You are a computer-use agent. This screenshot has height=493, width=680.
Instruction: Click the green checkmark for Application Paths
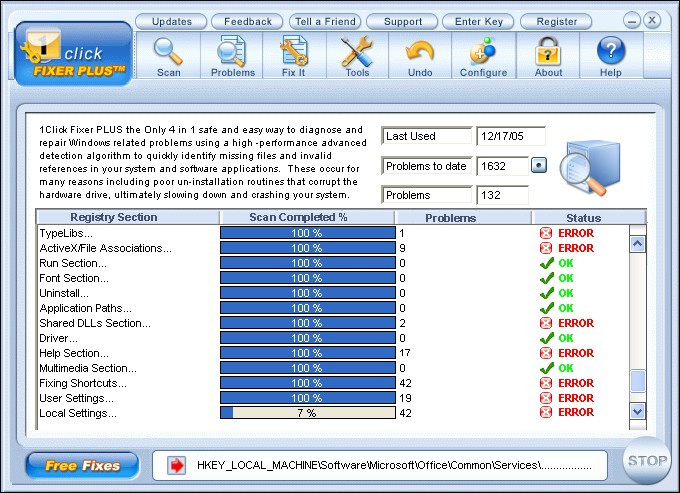coord(546,308)
